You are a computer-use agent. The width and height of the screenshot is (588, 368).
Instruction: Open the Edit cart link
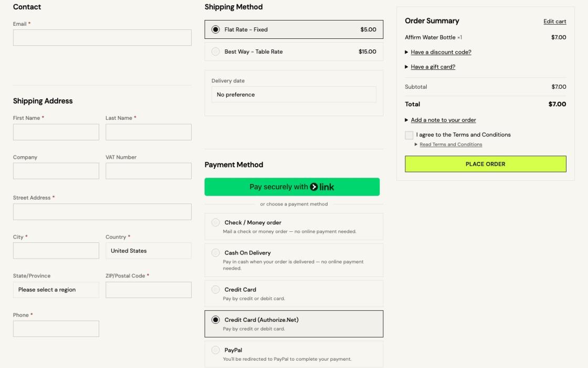click(555, 22)
